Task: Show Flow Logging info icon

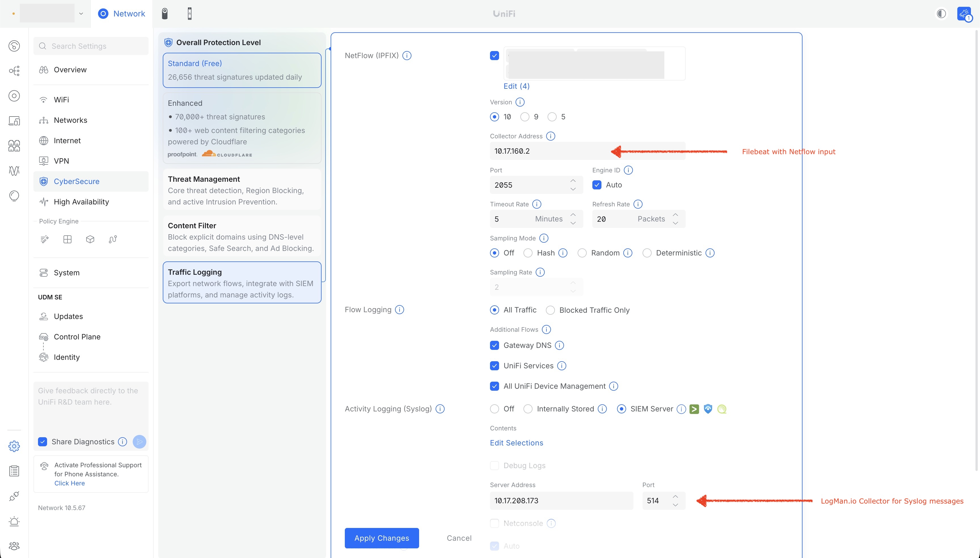Action: pos(399,310)
